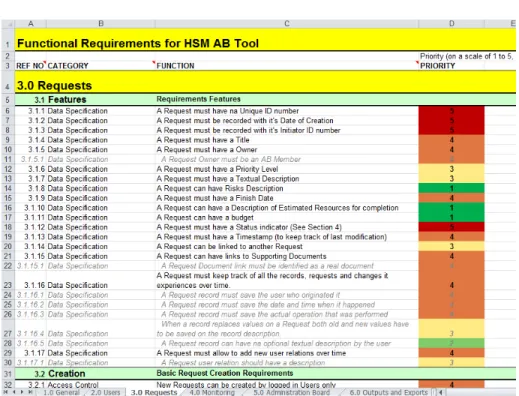Select row 1 header

[x=8, y=39]
